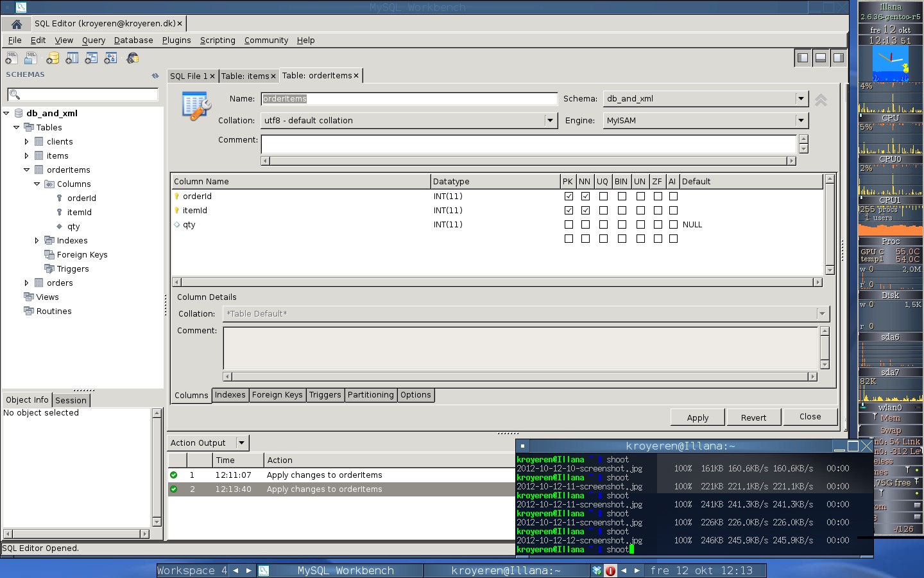Uncheck NN for the itemId column
The width and height of the screenshot is (924, 578).
pos(585,211)
